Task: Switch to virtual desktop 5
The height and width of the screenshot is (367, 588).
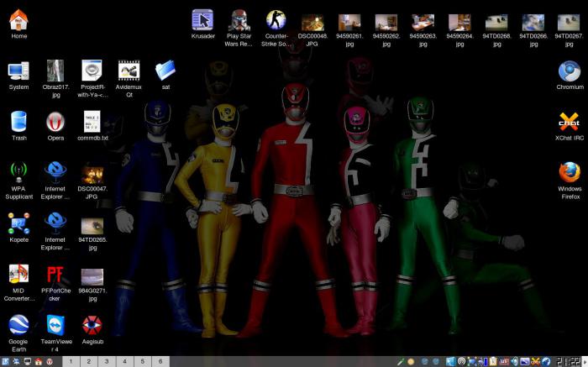Action: click(x=143, y=361)
